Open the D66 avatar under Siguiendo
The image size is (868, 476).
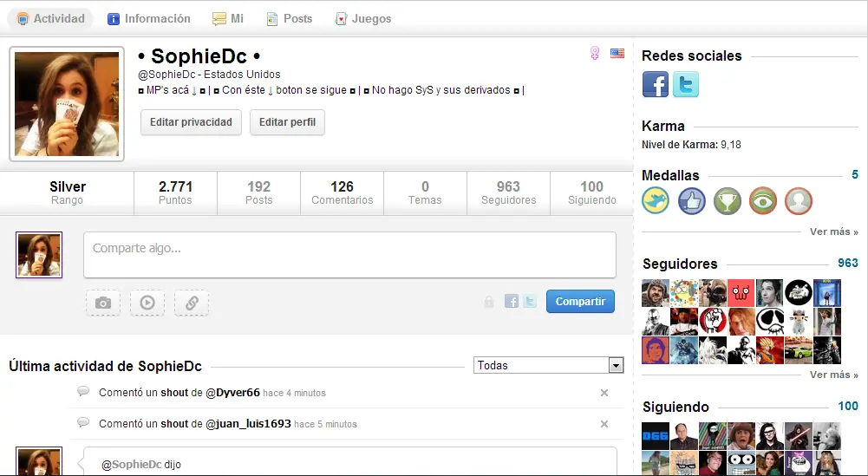[656, 436]
